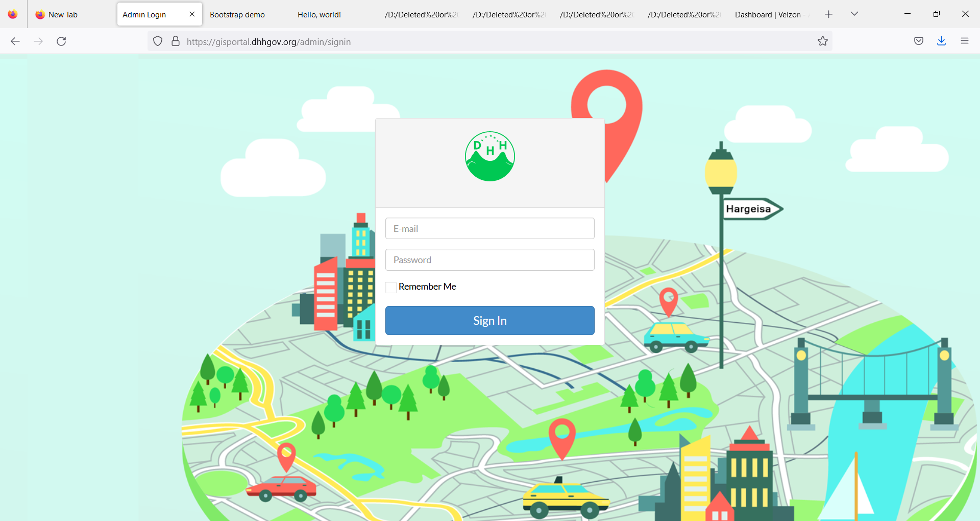Open Firefox View icon

(13, 14)
